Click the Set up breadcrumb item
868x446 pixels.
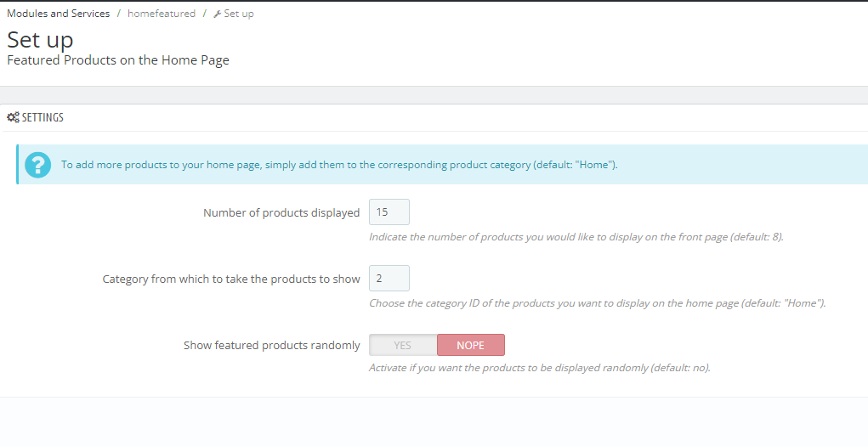pyautogui.click(x=239, y=14)
